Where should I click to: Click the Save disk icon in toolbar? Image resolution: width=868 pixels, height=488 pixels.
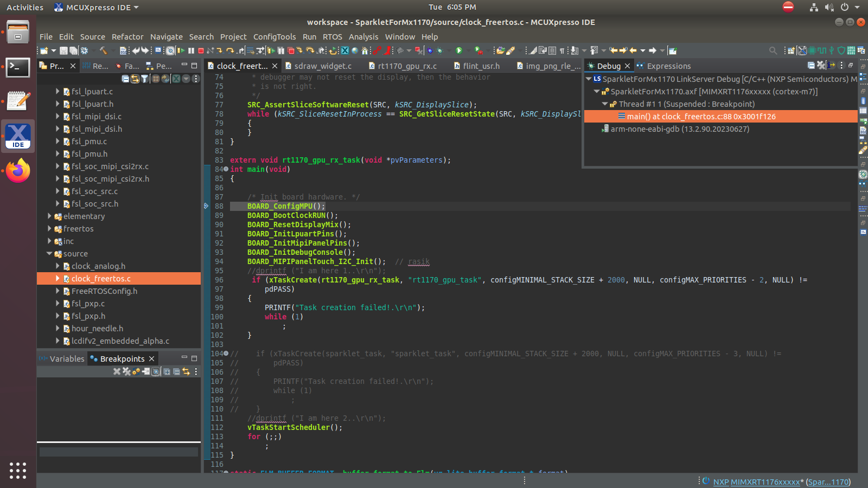[63, 50]
